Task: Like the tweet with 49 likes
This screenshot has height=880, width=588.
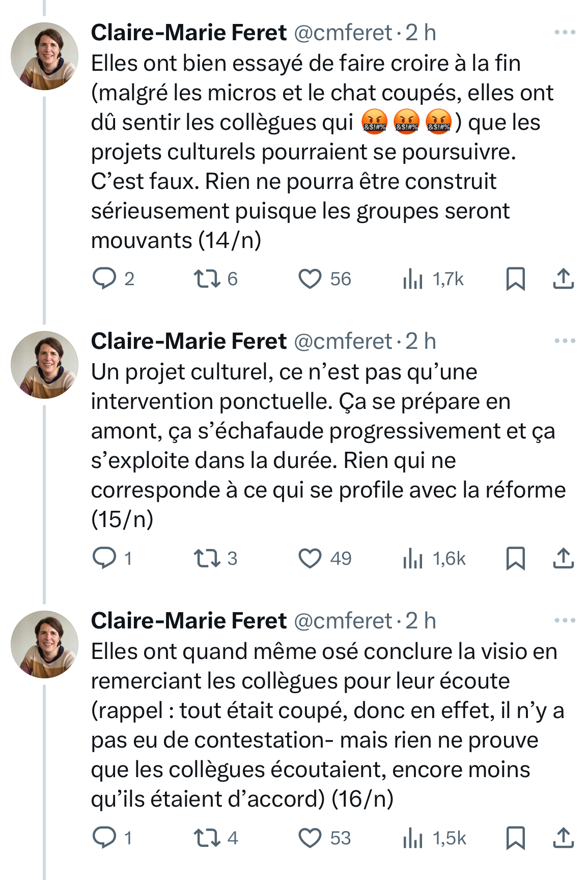Action: pyautogui.click(x=310, y=558)
